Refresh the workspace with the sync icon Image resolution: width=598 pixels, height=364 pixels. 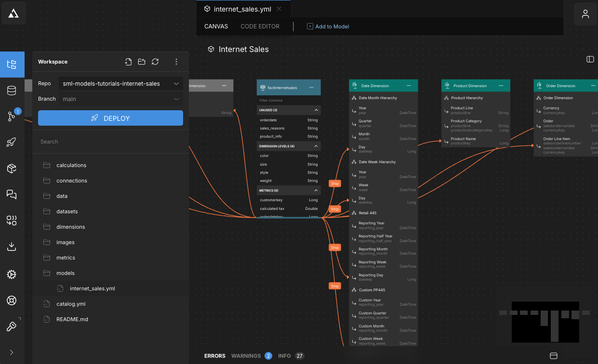tap(155, 62)
